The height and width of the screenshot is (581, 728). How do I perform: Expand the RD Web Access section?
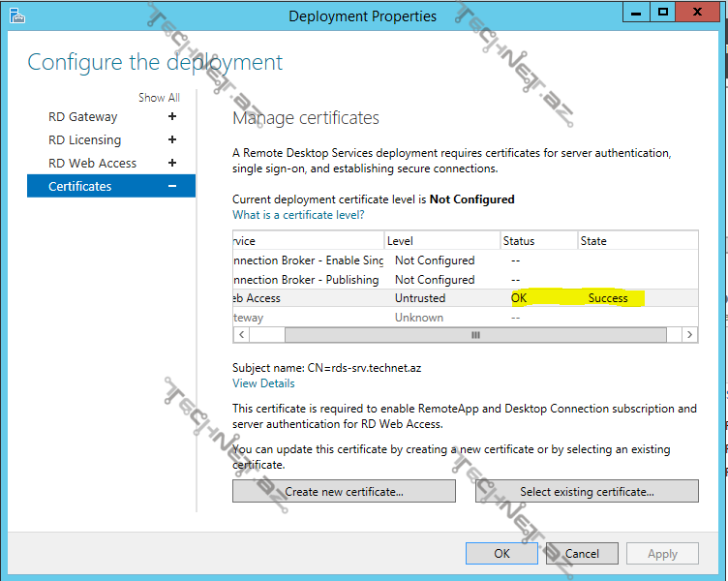pos(172,164)
